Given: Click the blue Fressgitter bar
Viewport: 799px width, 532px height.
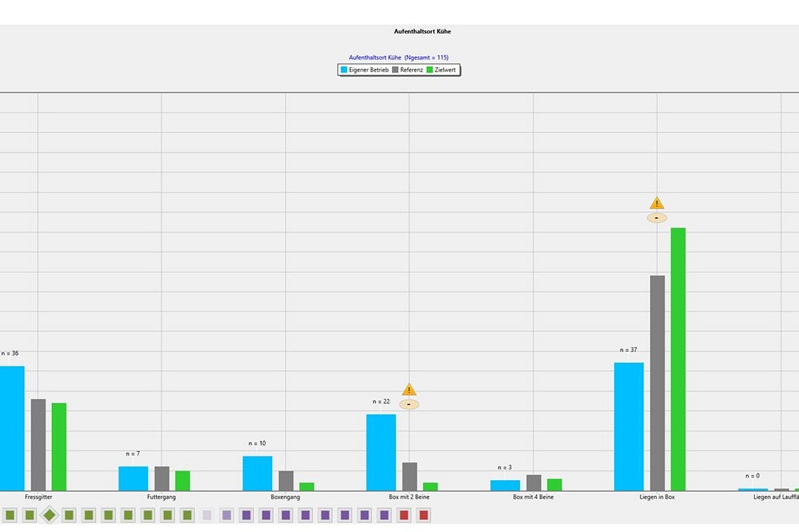Looking at the screenshot, I should coord(12,428).
